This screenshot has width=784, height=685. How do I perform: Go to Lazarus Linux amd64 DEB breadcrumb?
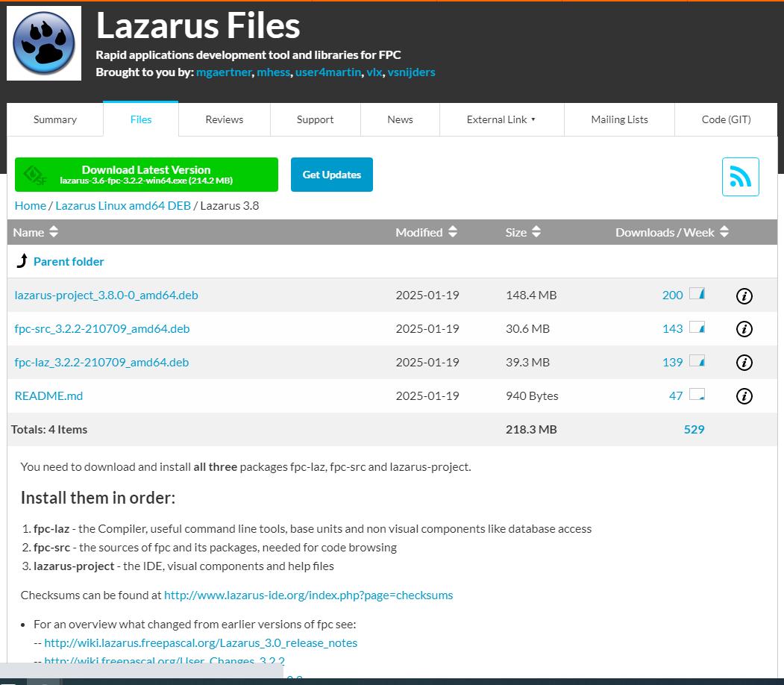point(123,205)
